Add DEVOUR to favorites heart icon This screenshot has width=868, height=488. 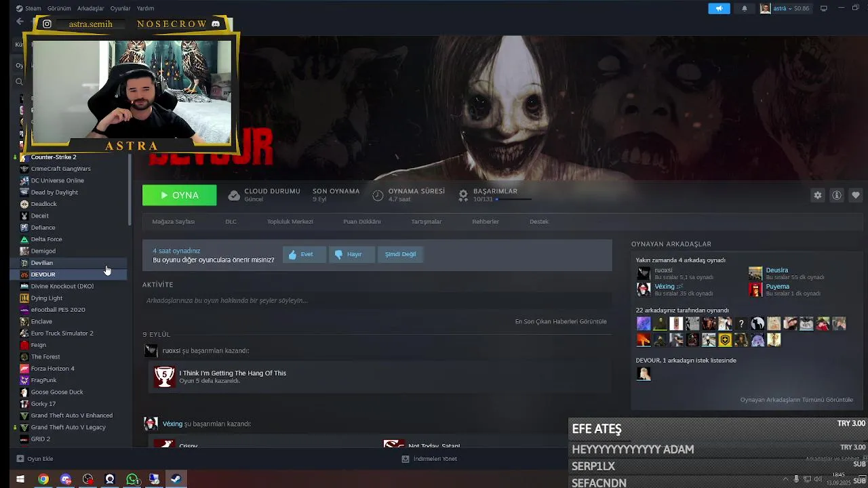pyautogui.click(x=856, y=195)
